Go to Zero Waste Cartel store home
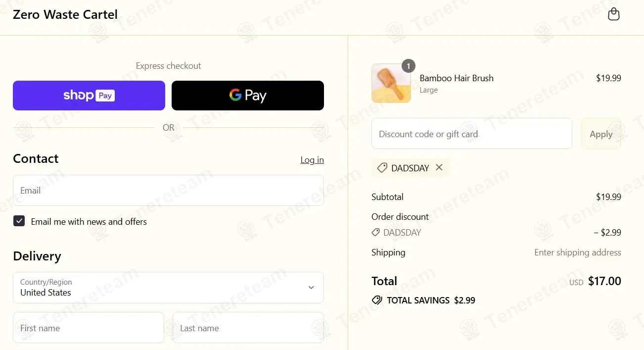This screenshot has width=644, height=350. point(65,15)
